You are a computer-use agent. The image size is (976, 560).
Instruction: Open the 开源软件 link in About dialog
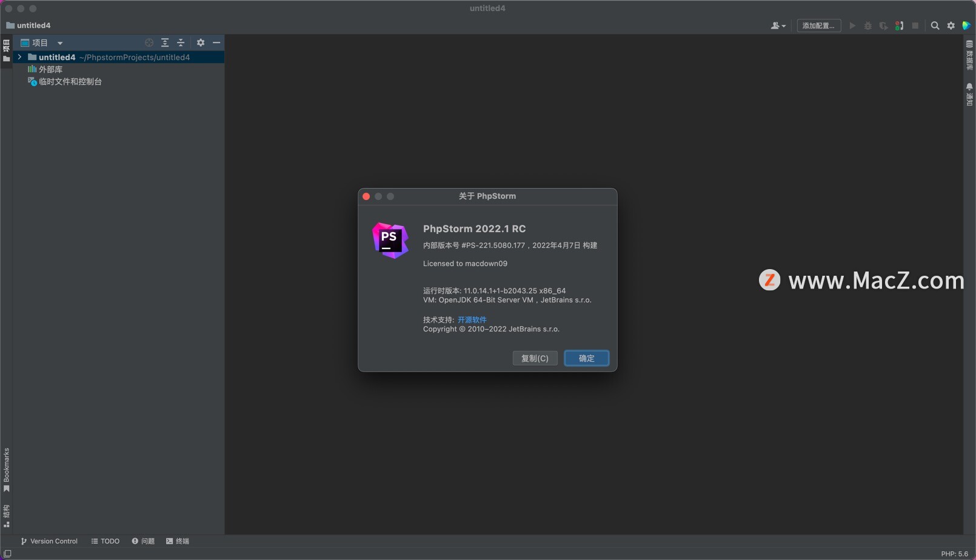pos(472,320)
